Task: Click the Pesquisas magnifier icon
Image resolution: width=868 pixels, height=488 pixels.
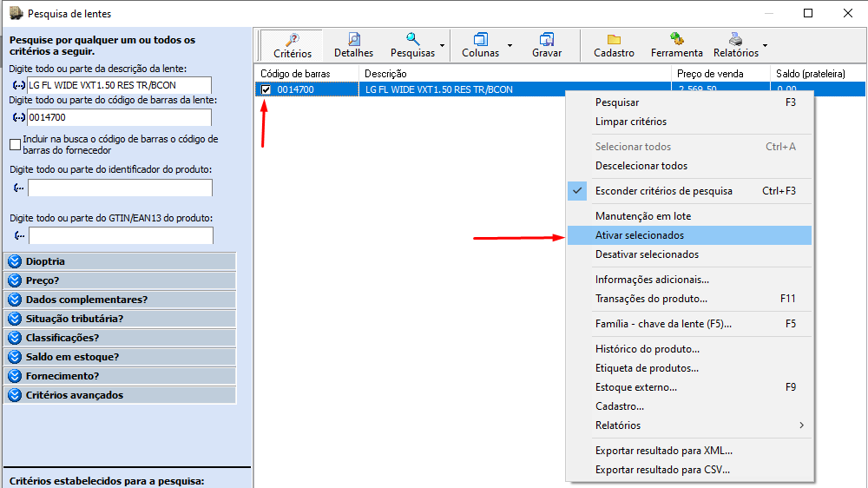Action: click(x=412, y=39)
